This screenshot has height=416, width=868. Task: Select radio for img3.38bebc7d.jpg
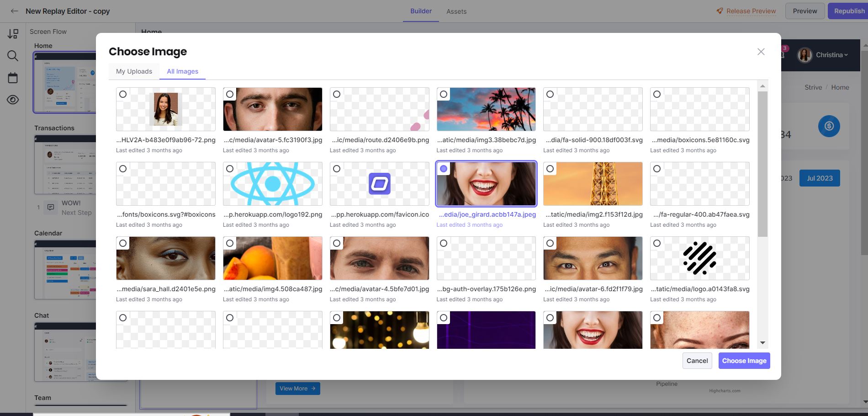[x=444, y=94]
